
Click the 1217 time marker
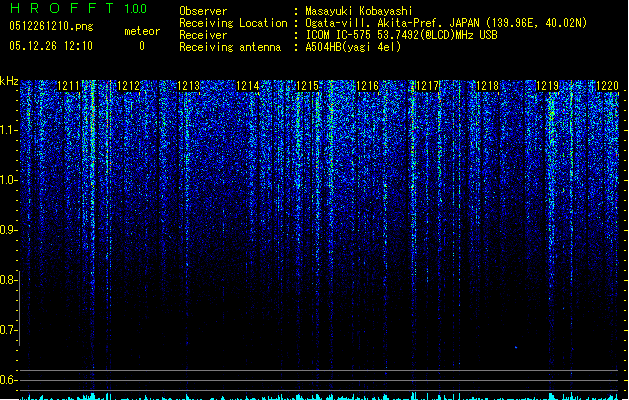(428, 86)
